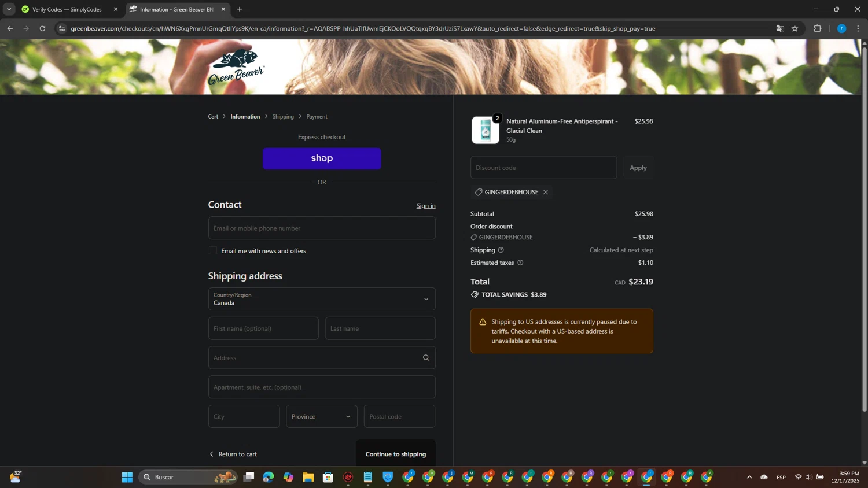Open Task View on the taskbar
Screen dimensions: 868x488
click(x=249, y=477)
